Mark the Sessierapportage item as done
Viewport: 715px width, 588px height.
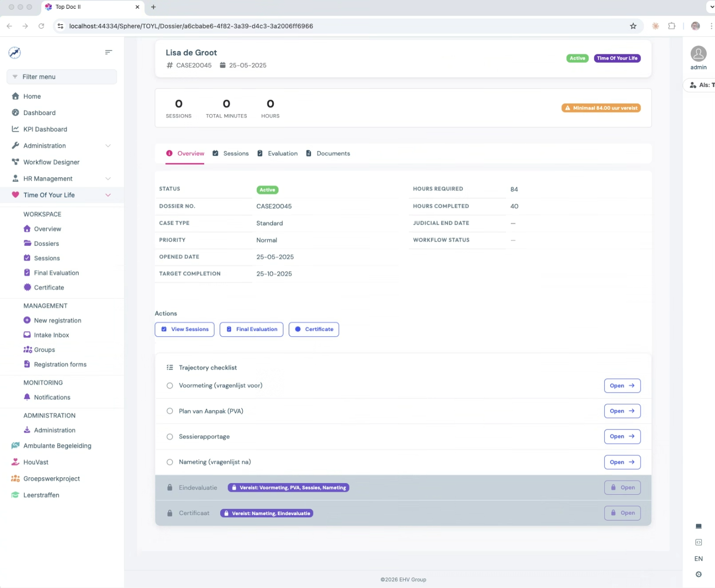(170, 436)
